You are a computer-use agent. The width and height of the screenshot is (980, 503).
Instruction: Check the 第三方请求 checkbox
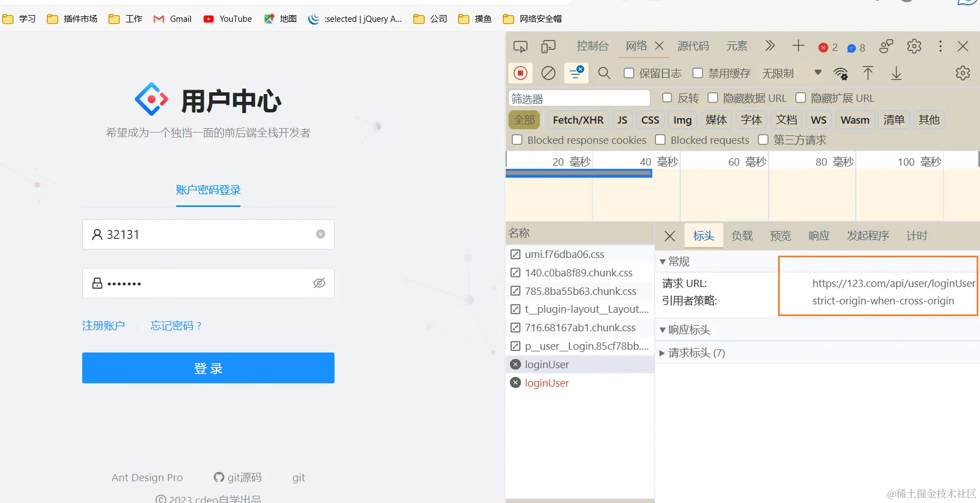click(763, 140)
